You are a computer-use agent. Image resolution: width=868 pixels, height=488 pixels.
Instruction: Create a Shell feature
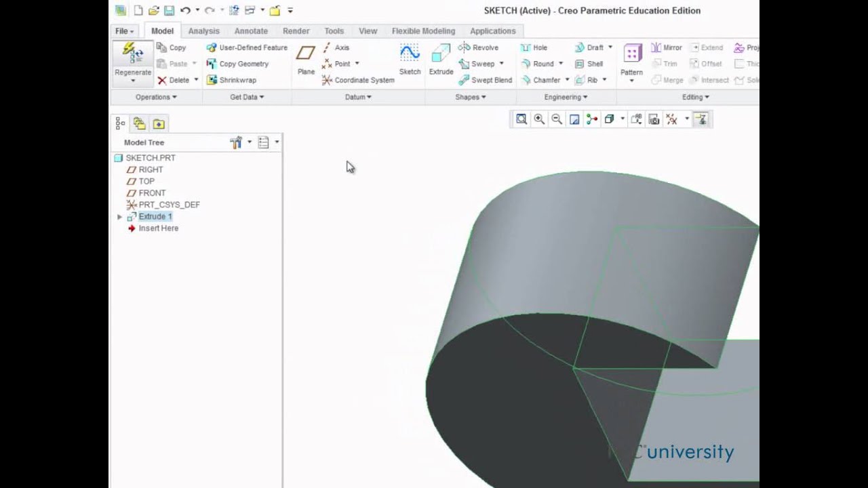(x=589, y=64)
